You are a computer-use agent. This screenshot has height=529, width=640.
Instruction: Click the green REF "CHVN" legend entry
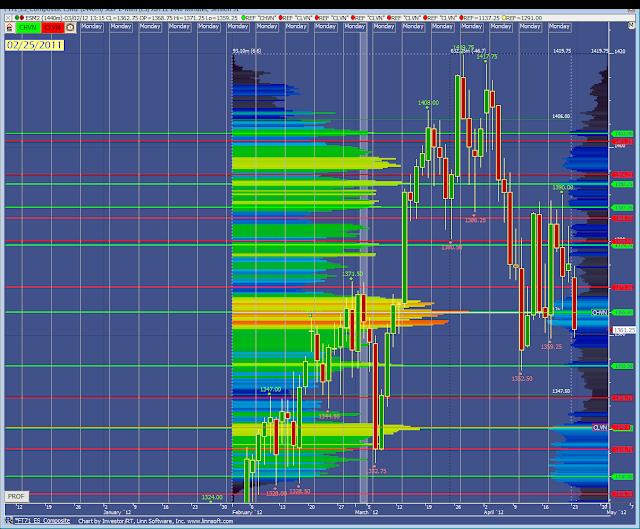(x=260, y=18)
